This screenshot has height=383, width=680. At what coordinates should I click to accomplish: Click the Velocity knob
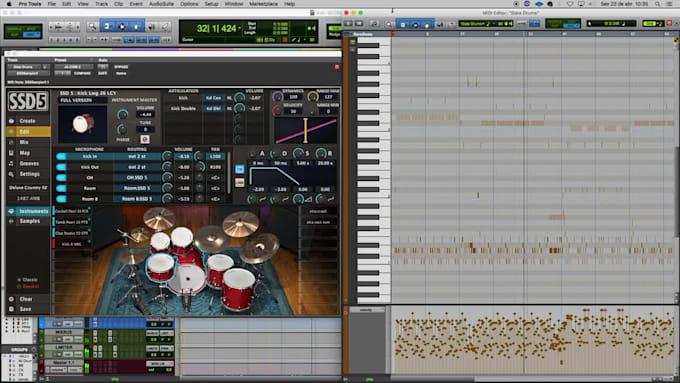(278, 111)
